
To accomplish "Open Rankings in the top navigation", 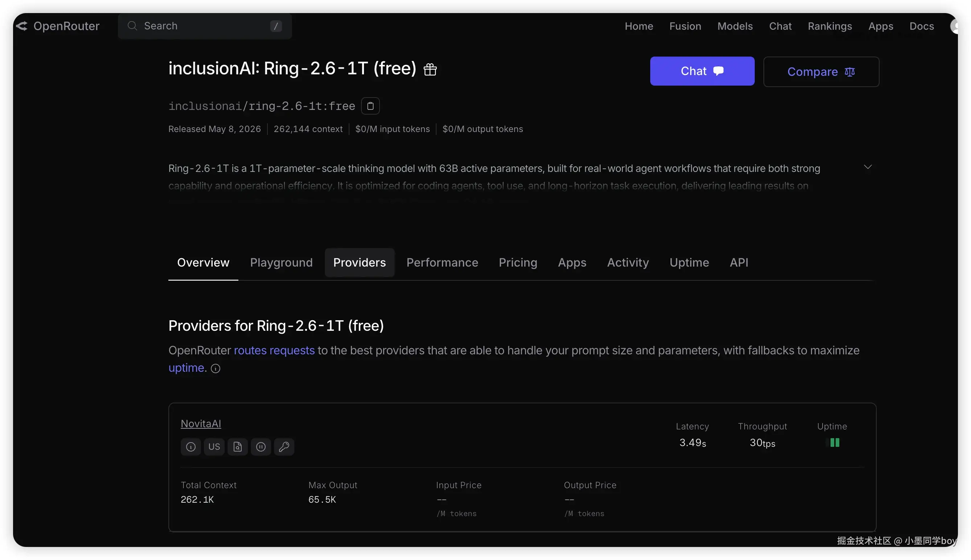I will pyautogui.click(x=830, y=26).
